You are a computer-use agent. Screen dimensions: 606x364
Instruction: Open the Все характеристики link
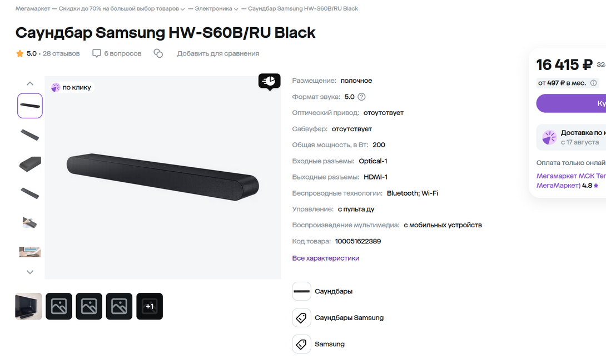(x=325, y=258)
